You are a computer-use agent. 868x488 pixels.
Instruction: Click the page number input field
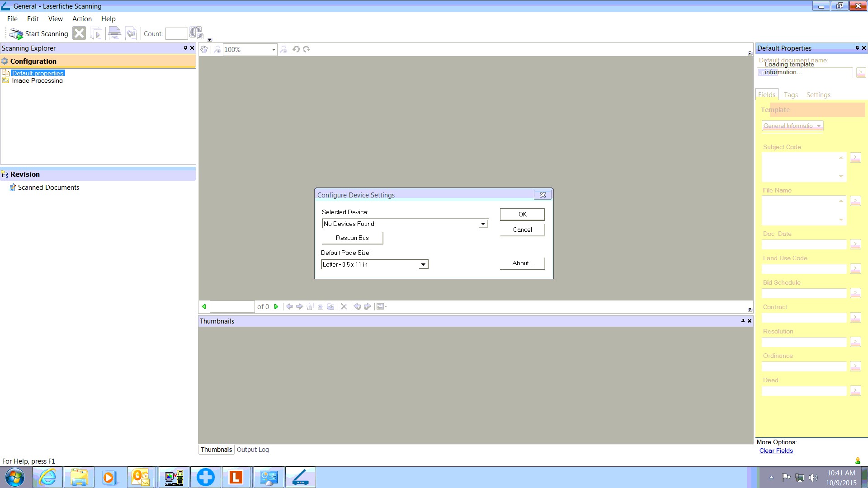(232, 306)
